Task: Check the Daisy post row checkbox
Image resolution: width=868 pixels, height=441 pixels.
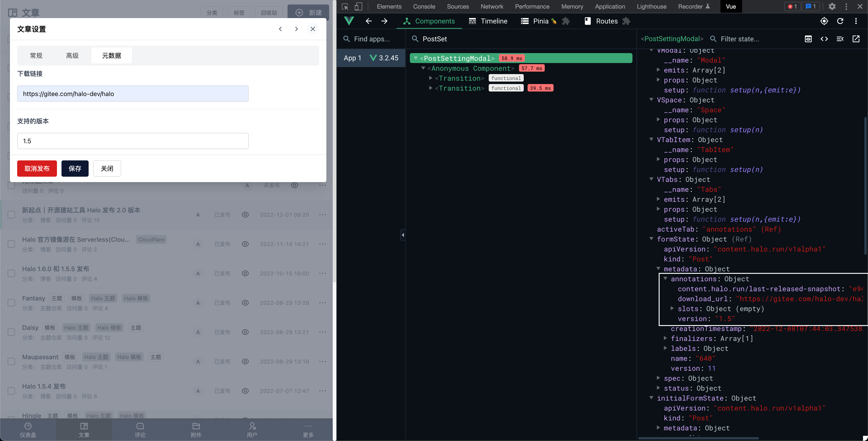Action: tap(11, 332)
